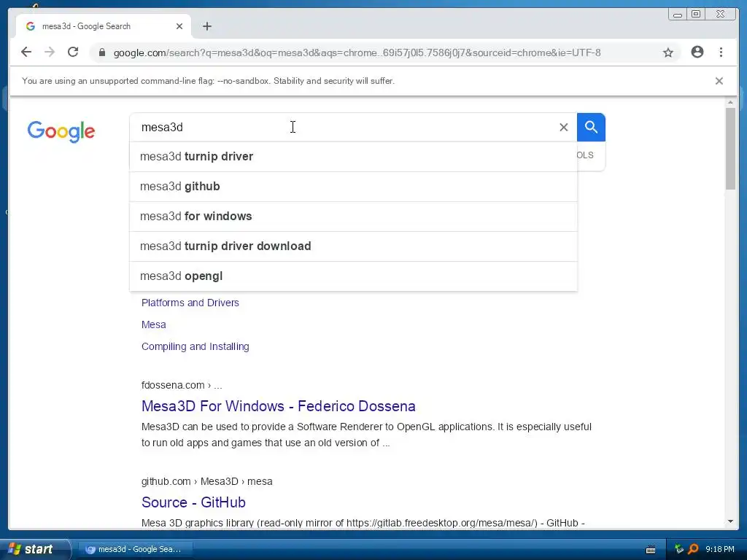Image resolution: width=747 pixels, height=560 pixels.
Task: Click the browser back arrow
Action: [x=26, y=52]
